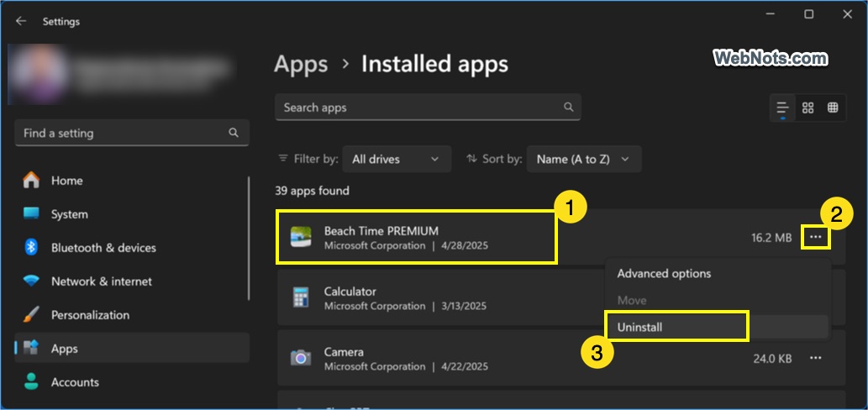Click the search icon in Search apps box
The height and width of the screenshot is (410, 868).
coord(569,107)
